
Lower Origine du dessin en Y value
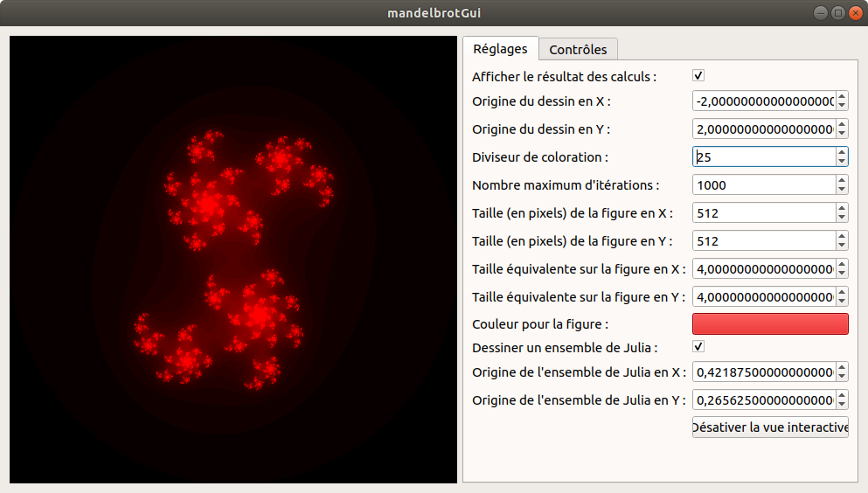click(842, 134)
